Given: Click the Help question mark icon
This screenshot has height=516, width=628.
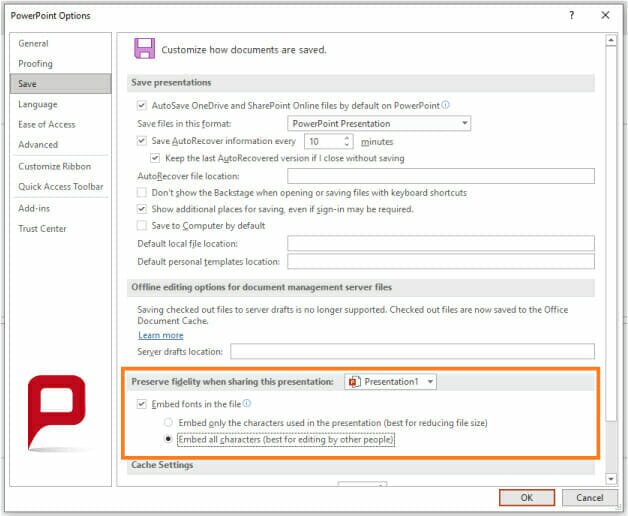Looking at the screenshot, I should (x=572, y=15).
